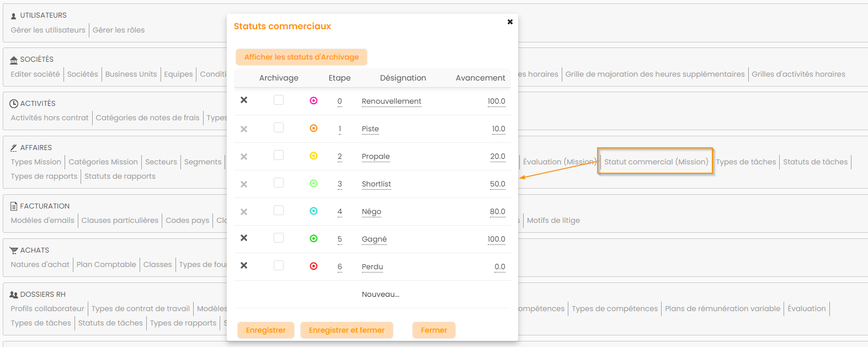Screen dimensions: 868x347
Task: Delete the Renouvellement status row
Action: click(x=244, y=100)
